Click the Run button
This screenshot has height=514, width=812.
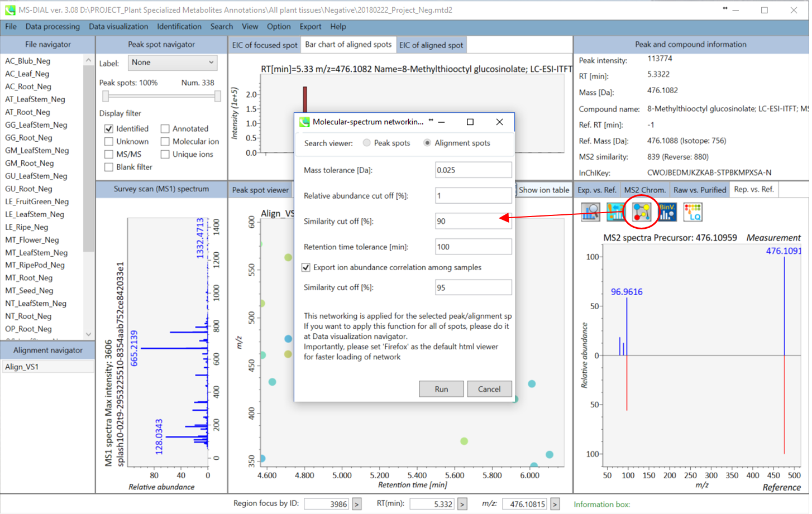[441, 389]
